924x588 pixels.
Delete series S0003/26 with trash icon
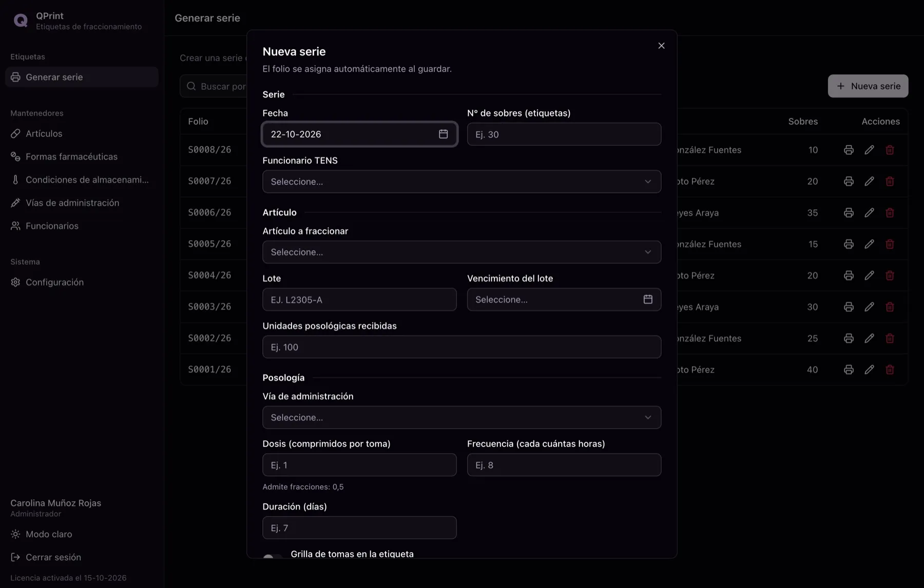(x=890, y=307)
